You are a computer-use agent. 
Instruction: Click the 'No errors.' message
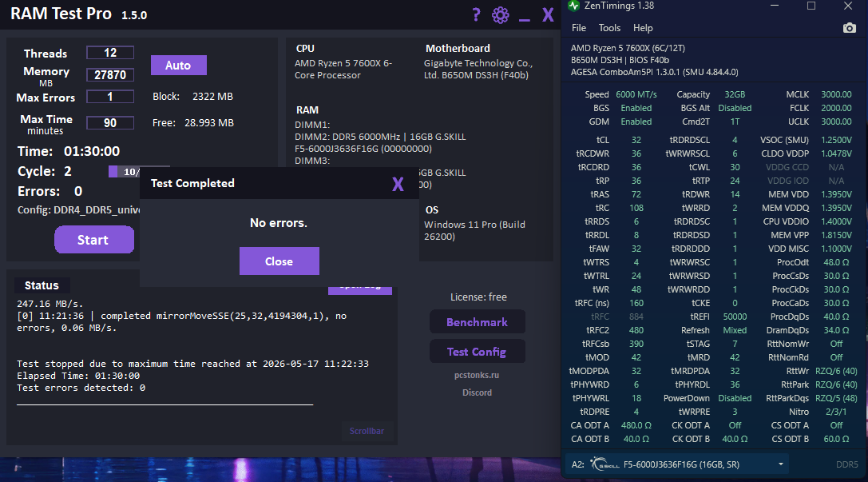279,223
